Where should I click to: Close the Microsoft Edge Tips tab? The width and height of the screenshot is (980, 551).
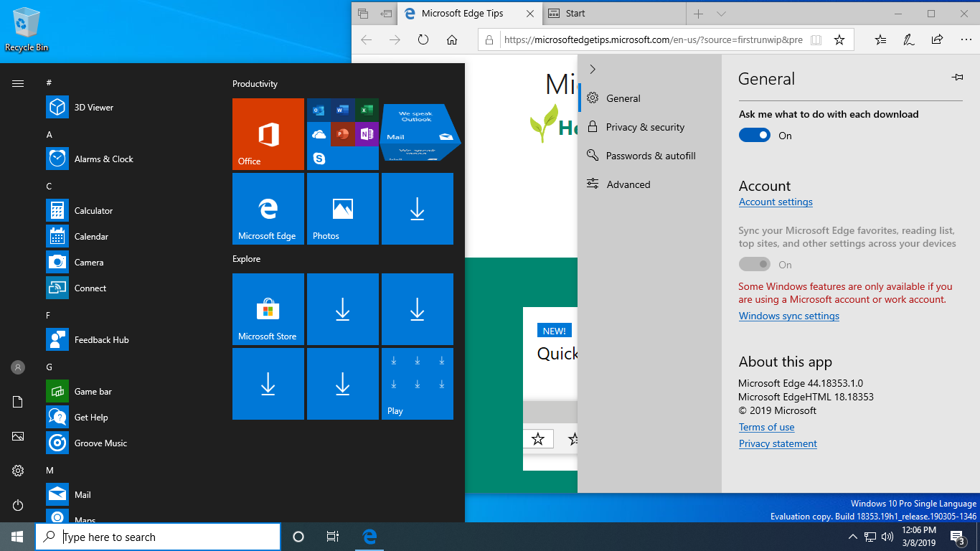point(530,14)
